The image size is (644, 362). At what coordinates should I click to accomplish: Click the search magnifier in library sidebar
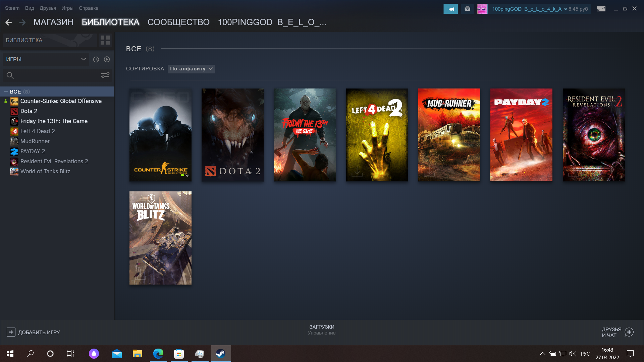[10, 76]
